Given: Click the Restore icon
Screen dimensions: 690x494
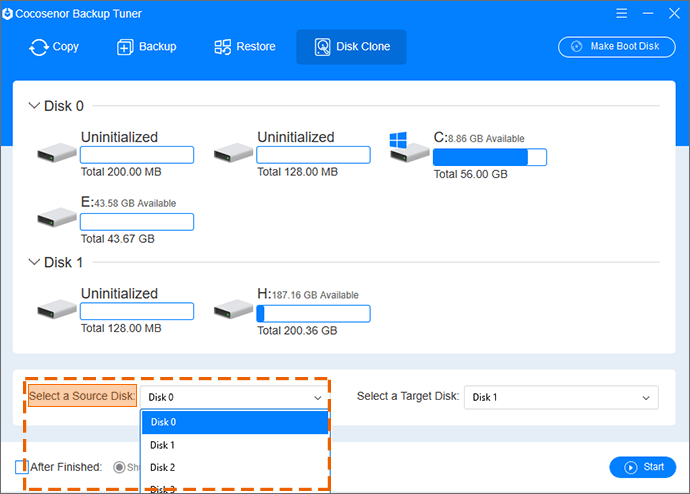Looking at the screenshot, I should coord(222,47).
